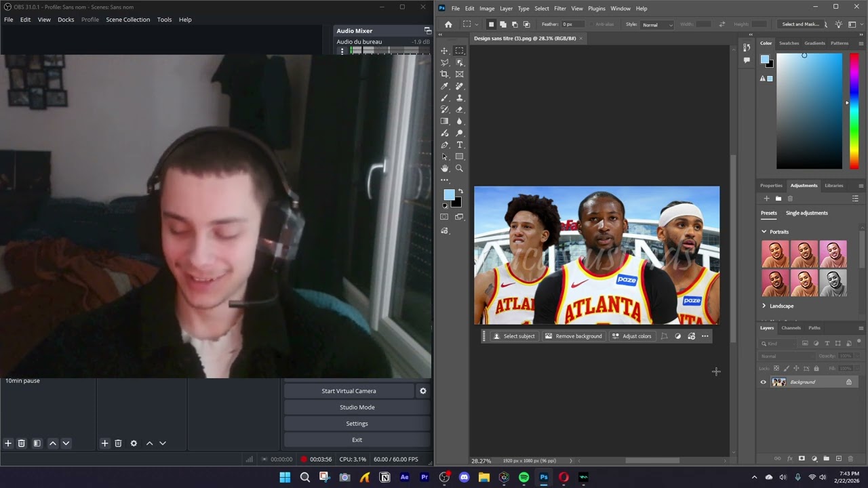This screenshot has height=488, width=868.
Task: Open the Docks menu in OBS
Action: pyautogui.click(x=66, y=20)
